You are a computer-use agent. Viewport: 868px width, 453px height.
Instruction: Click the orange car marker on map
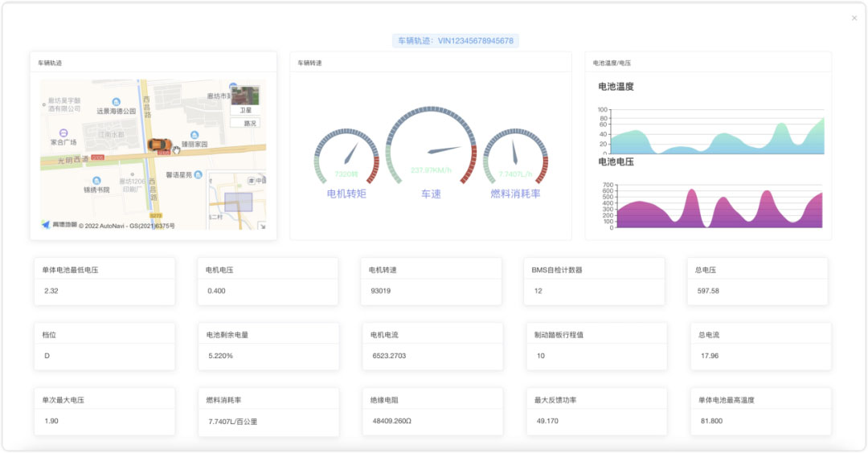click(159, 145)
